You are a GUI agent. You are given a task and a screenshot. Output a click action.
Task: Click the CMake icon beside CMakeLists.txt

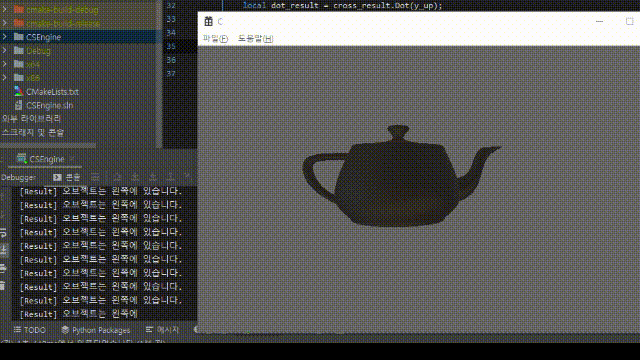coord(18,91)
